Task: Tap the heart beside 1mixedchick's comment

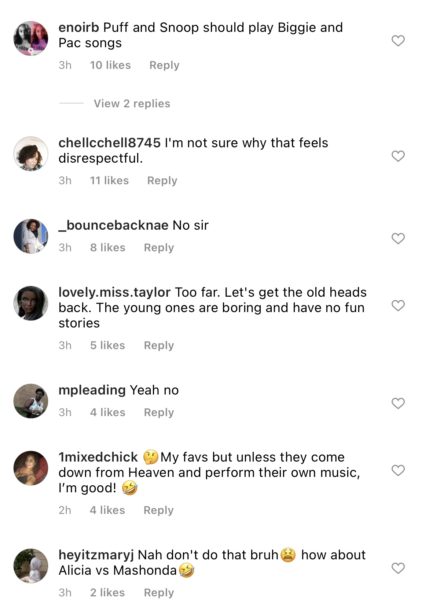Action: coord(398,470)
